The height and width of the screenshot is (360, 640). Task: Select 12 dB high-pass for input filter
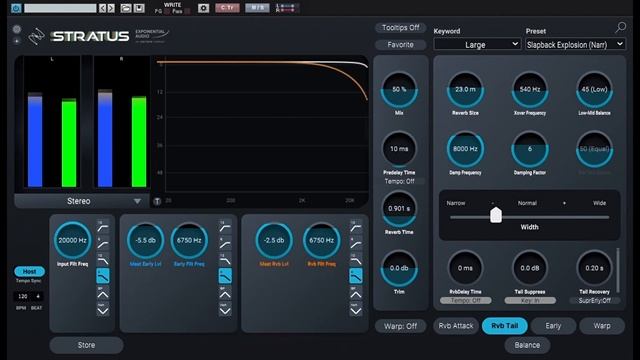pyautogui.click(x=103, y=227)
